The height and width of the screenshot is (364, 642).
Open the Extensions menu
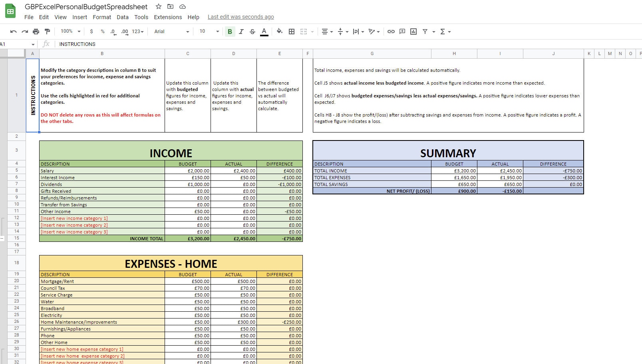167,17
